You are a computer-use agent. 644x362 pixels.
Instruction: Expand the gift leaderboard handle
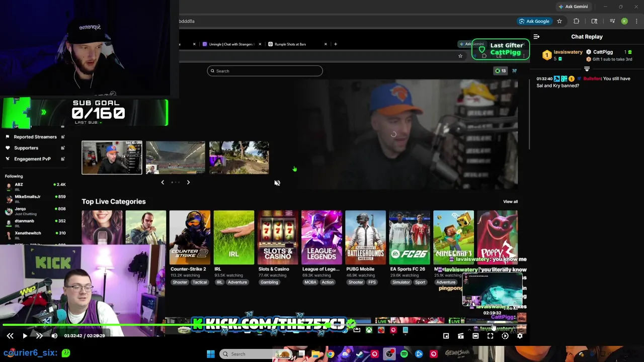[587, 69]
